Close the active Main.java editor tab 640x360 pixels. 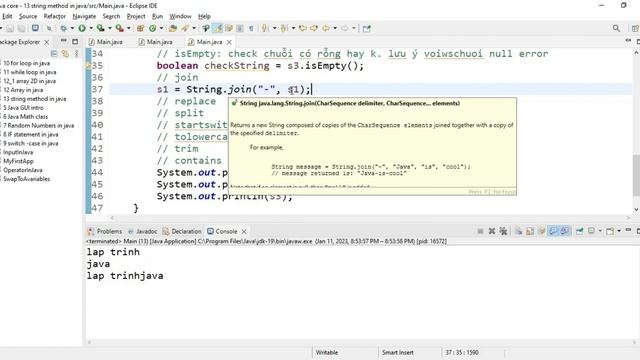pyautogui.click(x=229, y=42)
